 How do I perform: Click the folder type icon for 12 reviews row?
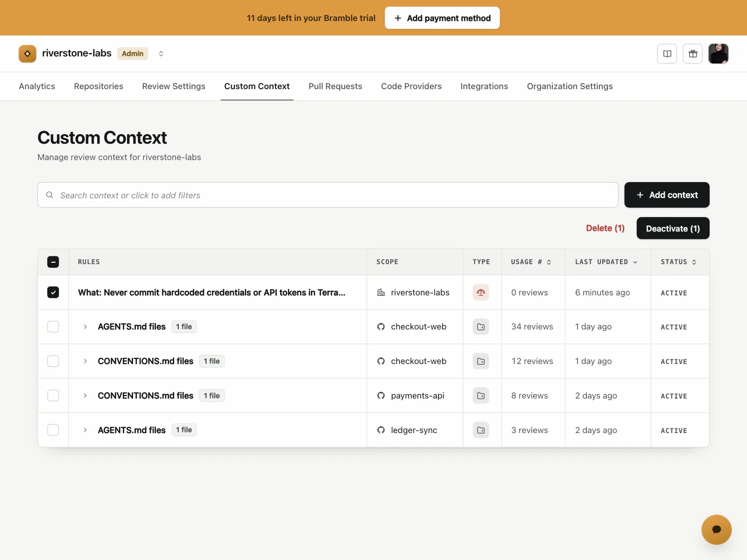tap(481, 361)
